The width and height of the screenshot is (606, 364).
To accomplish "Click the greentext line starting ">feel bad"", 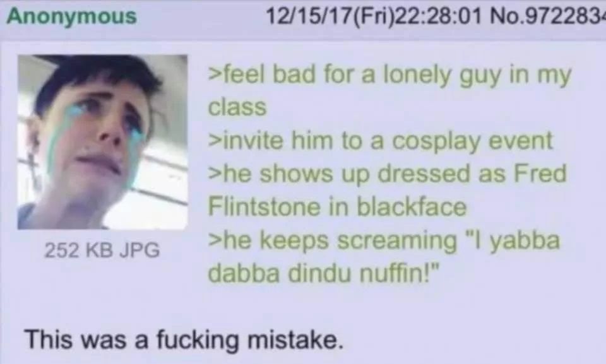I will 389,75.
